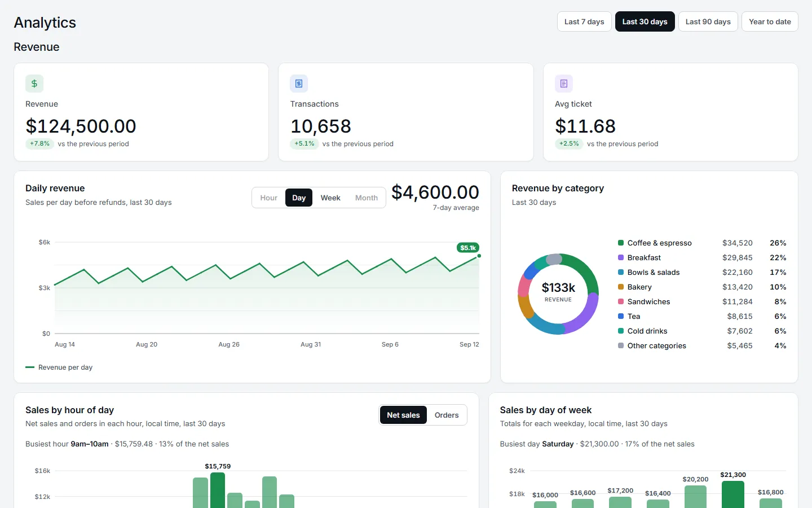Click the Transactions receipt icon

[x=299, y=84]
